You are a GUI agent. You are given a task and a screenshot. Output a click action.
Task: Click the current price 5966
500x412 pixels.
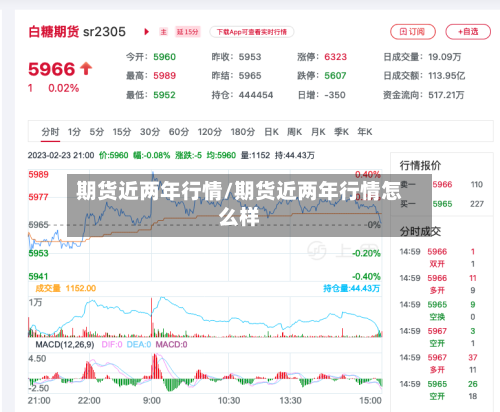click(x=52, y=69)
